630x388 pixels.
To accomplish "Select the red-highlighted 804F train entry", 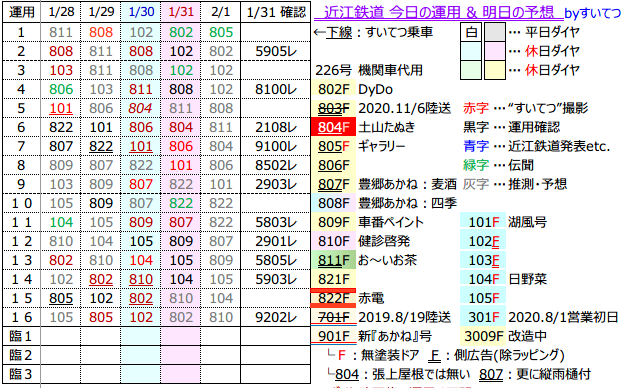I will click(x=333, y=127).
